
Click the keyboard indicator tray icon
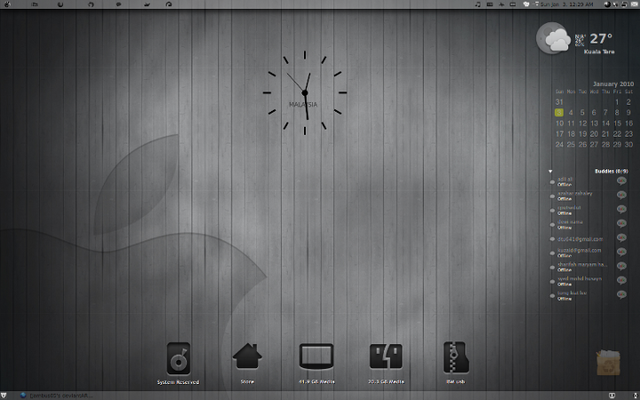pos(490,4)
